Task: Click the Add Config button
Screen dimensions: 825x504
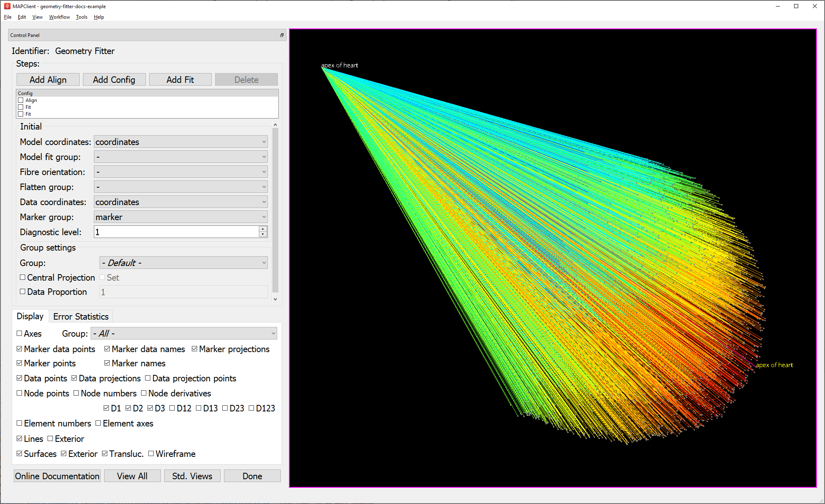Action: coord(114,80)
